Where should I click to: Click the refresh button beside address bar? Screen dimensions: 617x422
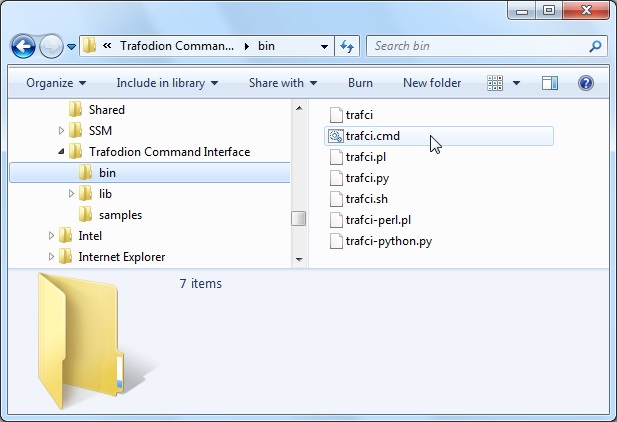348,46
